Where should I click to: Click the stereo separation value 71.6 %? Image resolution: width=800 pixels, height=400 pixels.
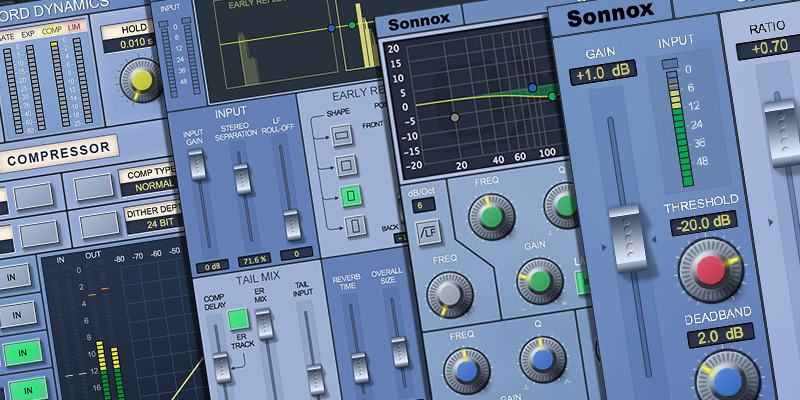point(255,261)
